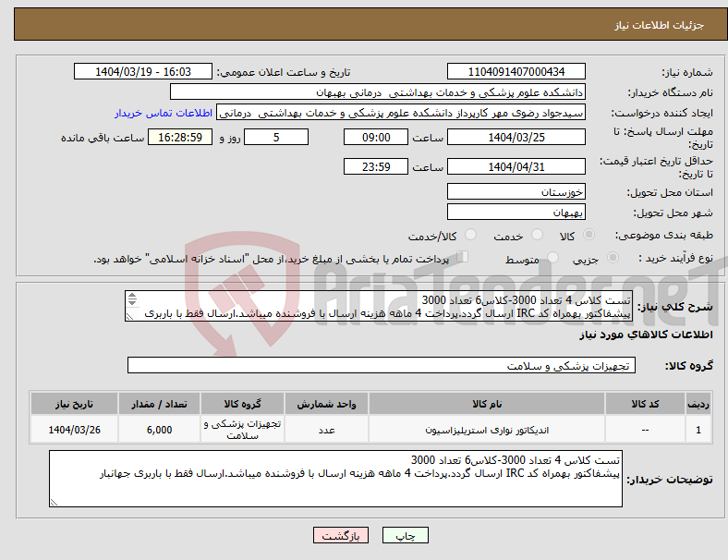728x560 pixels.
Task: Select the متوسط purchase type radio
Action: click(553, 257)
